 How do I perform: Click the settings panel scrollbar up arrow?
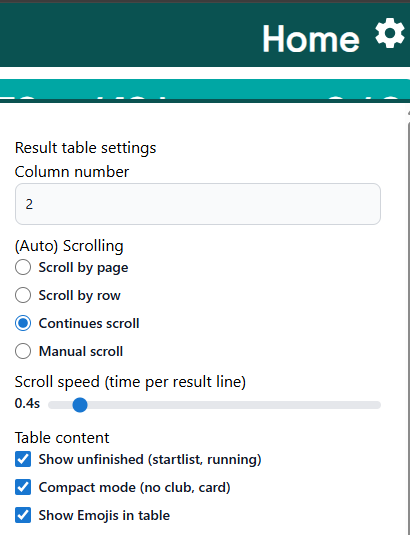click(409, 113)
